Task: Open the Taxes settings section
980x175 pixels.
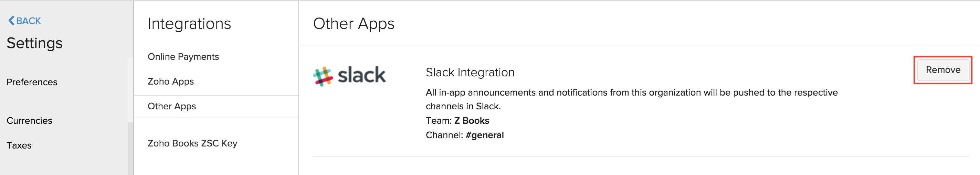Action: pyautogui.click(x=19, y=145)
